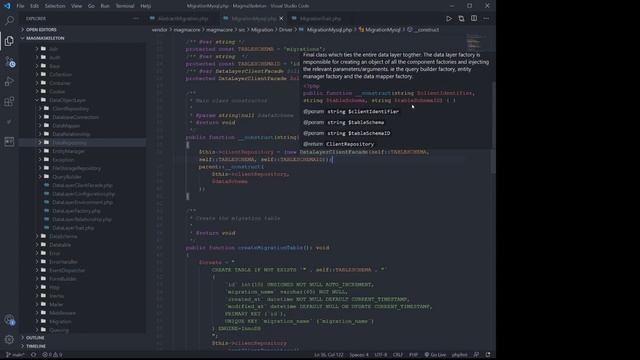Click '__construct' breadcrumb symbol
This screenshot has height=360, width=640.
tap(423, 30)
